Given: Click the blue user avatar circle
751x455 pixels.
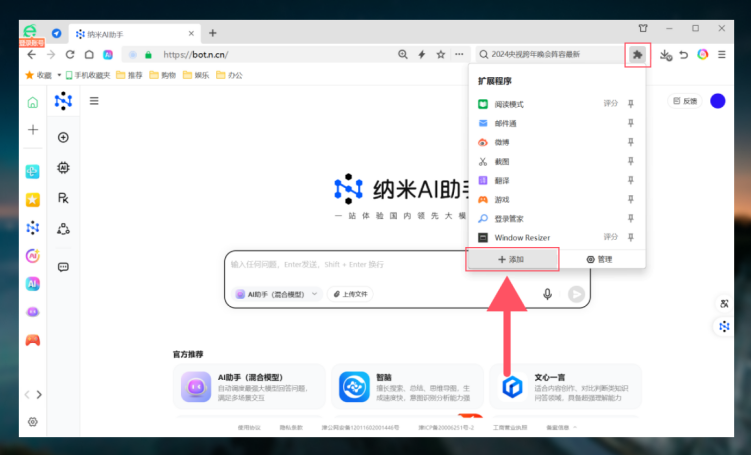Looking at the screenshot, I should [x=717, y=101].
